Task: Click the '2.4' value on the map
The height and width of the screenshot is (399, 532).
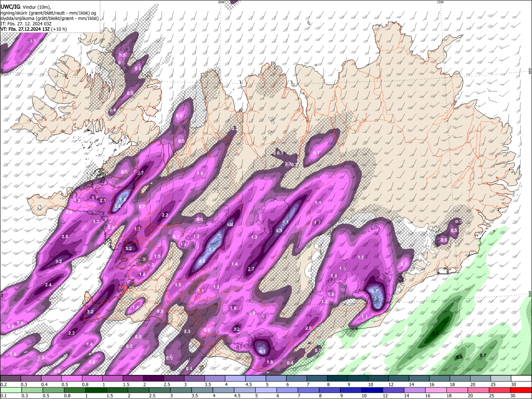Action: point(48,285)
